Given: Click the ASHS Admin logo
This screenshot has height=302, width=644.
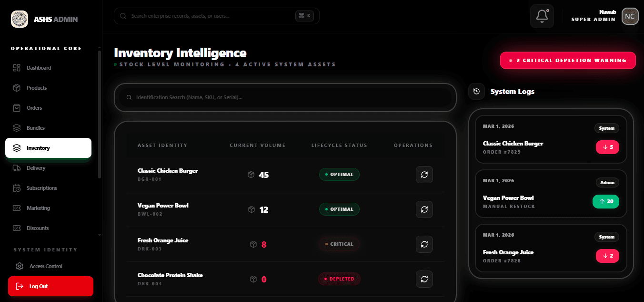Looking at the screenshot, I should point(20,20).
